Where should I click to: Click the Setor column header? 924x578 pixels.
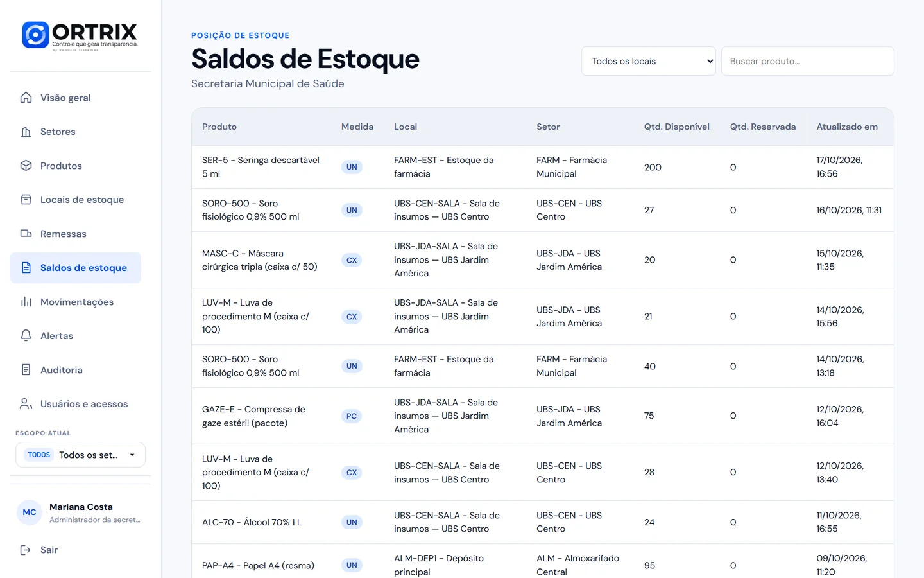(x=548, y=127)
